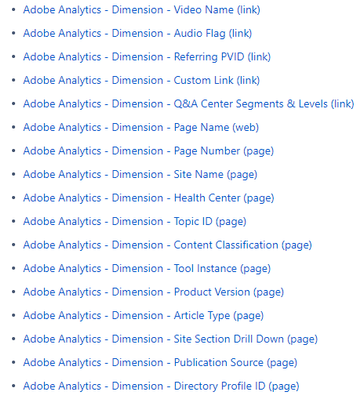Open the Audio Flag (link) dimension link
Viewport: 361px width, 399px height.
coord(137,33)
